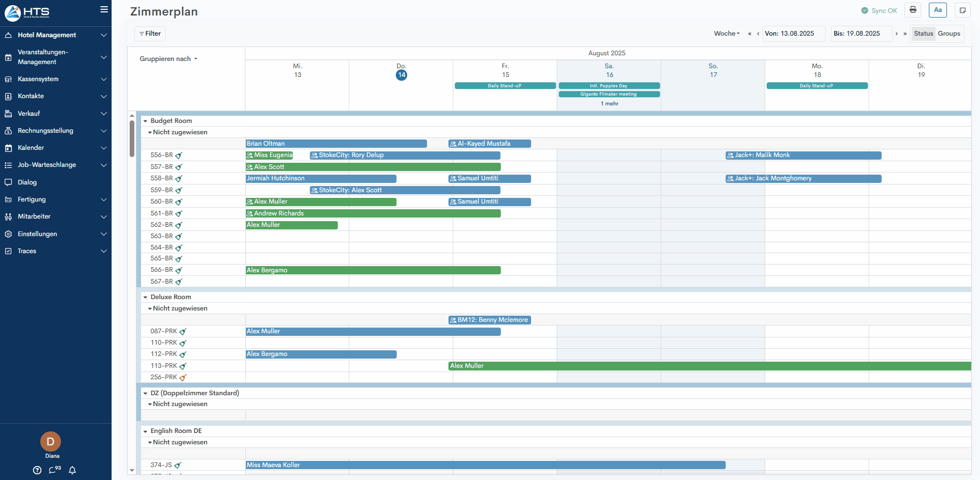Show '1 mehr' events on Saturday
This screenshot has width=980, height=480.
click(x=609, y=104)
